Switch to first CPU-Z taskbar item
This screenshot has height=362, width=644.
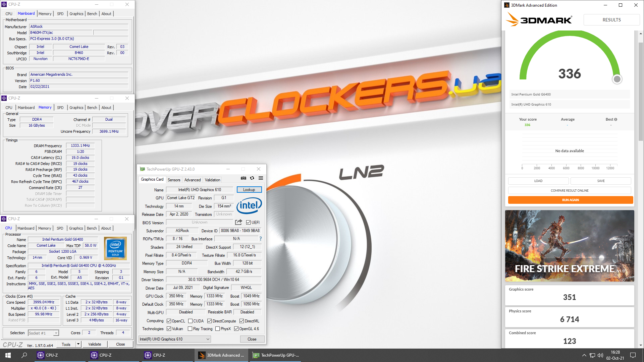[61, 355]
